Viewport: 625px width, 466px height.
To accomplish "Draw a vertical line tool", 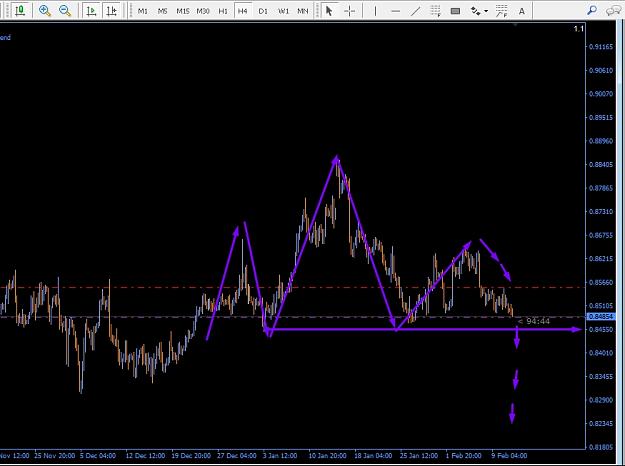I will (375, 11).
